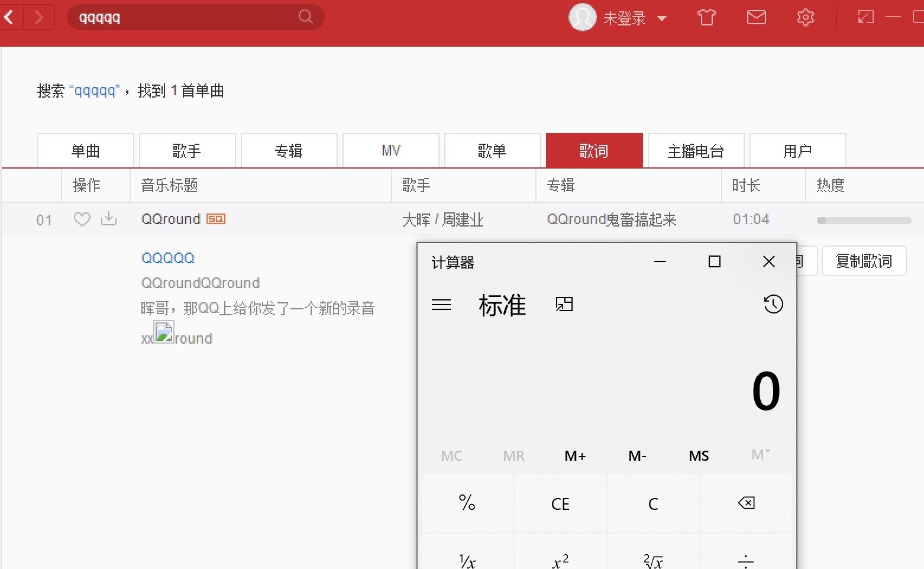This screenshot has width=924, height=569.
Task: Select the 歌单 tab
Action: [x=492, y=151]
